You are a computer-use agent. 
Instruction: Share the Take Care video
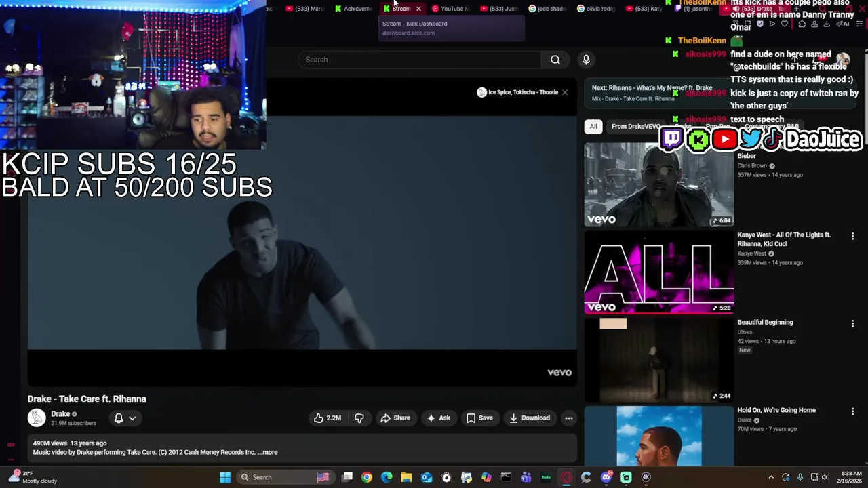(x=395, y=418)
